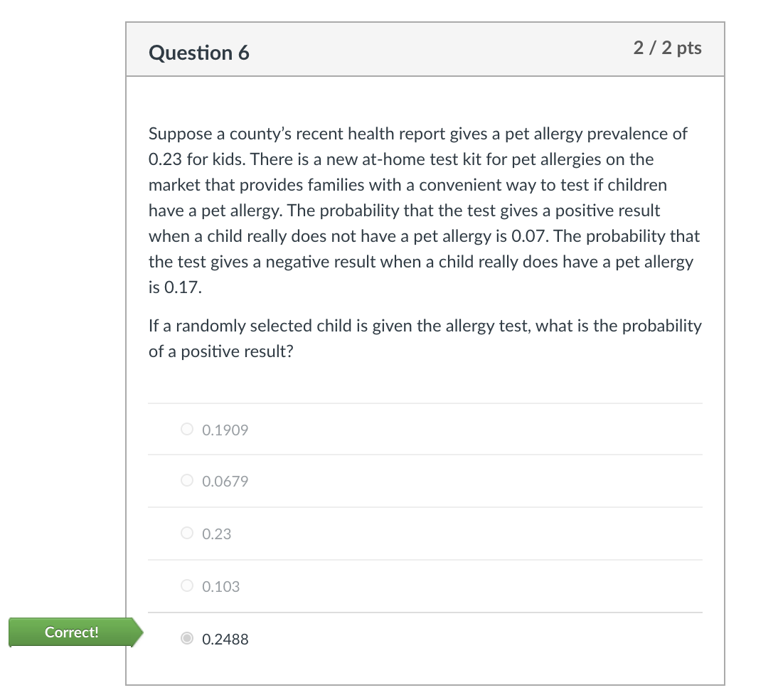Click the green Correct! banner
778x700 pixels.
tap(71, 632)
